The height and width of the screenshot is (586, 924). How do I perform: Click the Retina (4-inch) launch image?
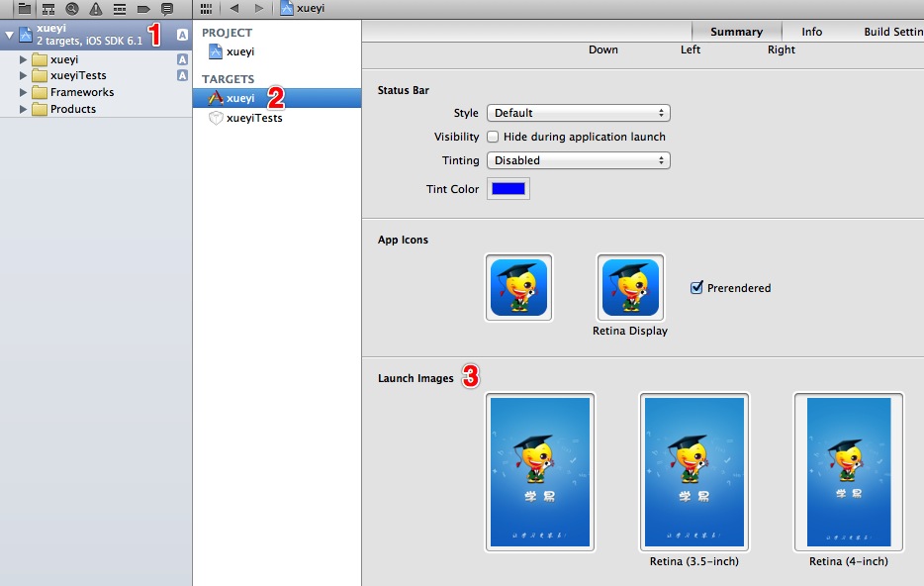[x=849, y=472]
